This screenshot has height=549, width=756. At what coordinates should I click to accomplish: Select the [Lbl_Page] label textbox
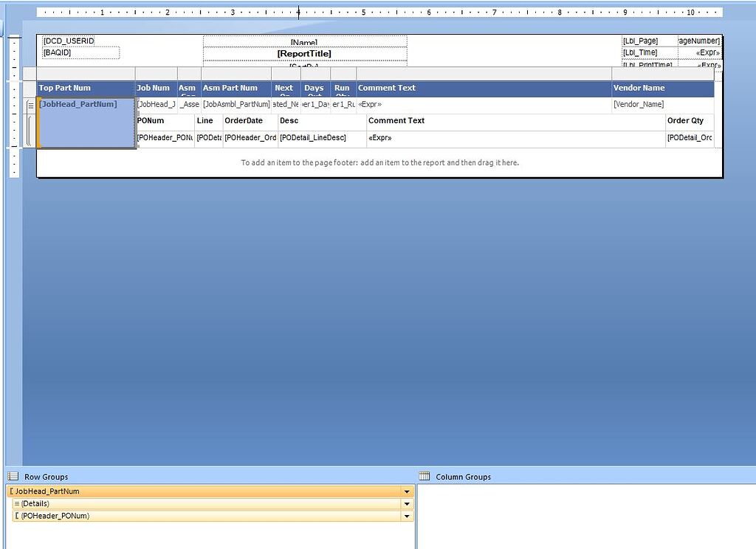(x=639, y=41)
